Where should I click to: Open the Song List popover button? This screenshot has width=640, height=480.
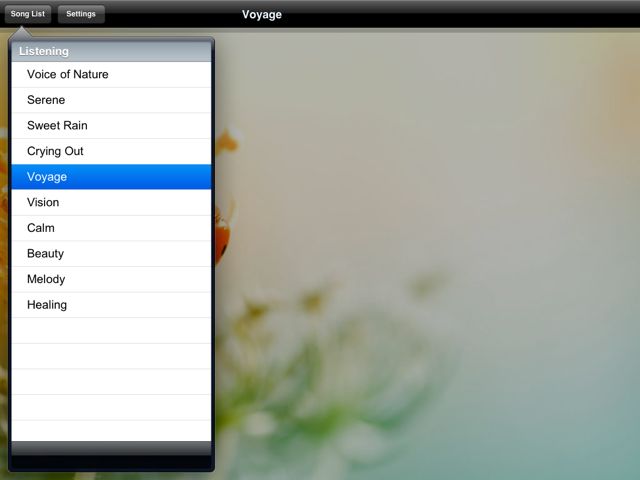click(x=28, y=14)
